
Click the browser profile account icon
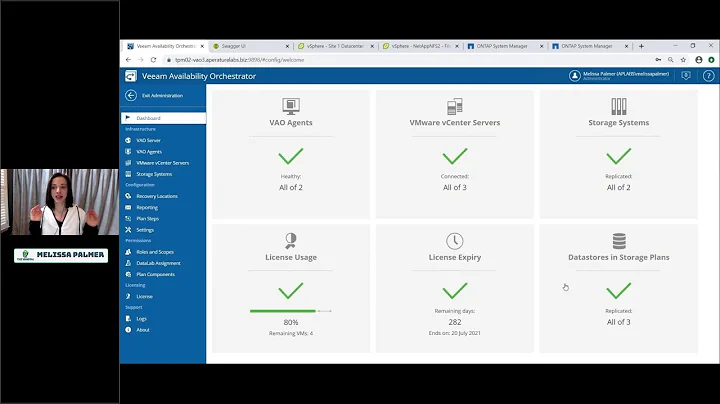[x=698, y=60]
